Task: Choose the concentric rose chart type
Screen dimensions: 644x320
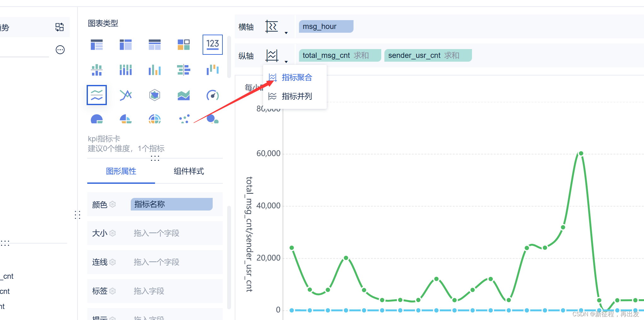Action: point(155,119)
